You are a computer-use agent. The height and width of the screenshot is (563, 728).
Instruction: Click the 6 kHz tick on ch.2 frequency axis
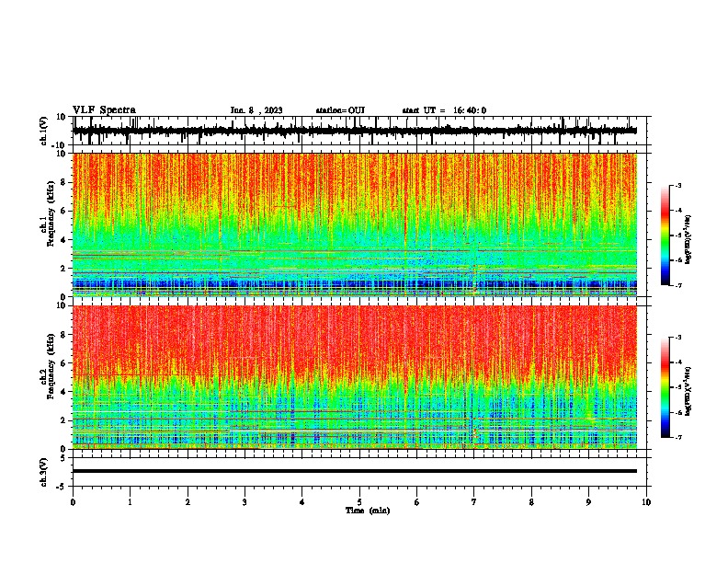click(x=63, y=363)
